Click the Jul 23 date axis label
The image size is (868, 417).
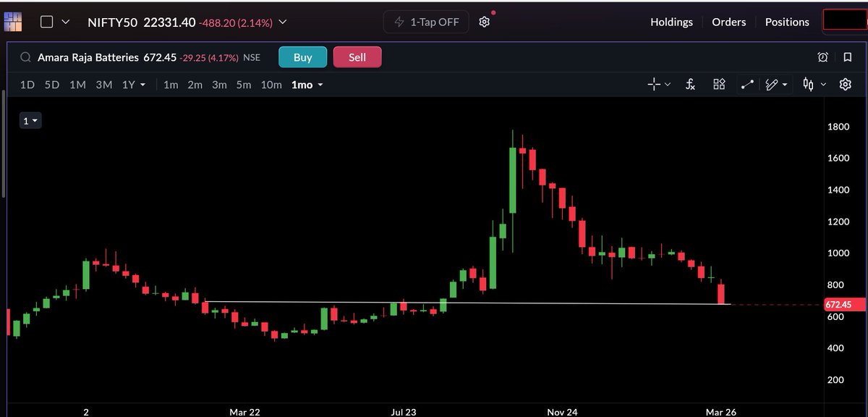[x=403, y=412]
